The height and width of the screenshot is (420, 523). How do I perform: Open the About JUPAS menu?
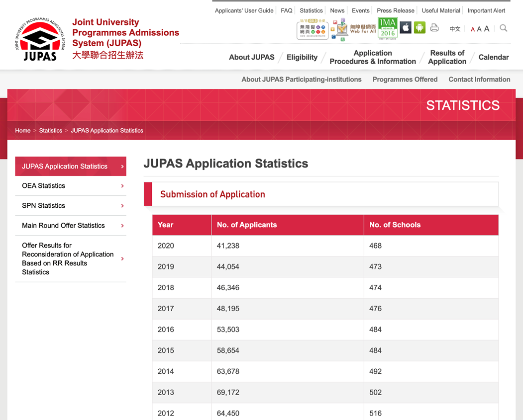[252, 57]
